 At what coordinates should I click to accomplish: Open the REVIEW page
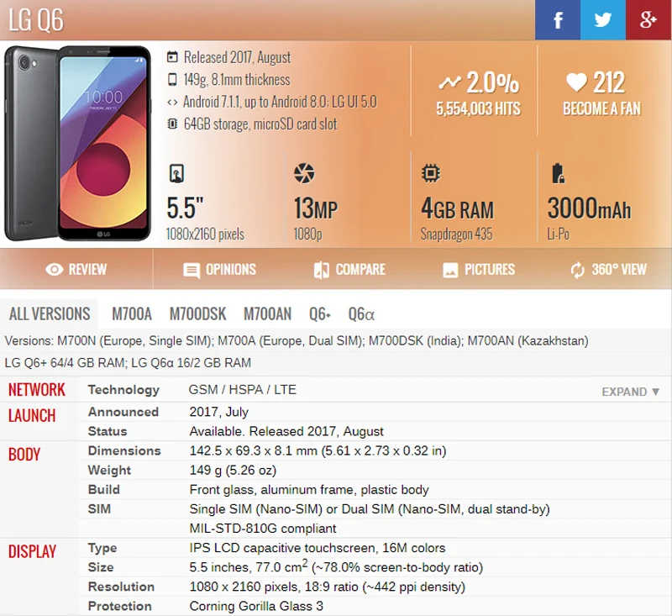click(76, 269)
